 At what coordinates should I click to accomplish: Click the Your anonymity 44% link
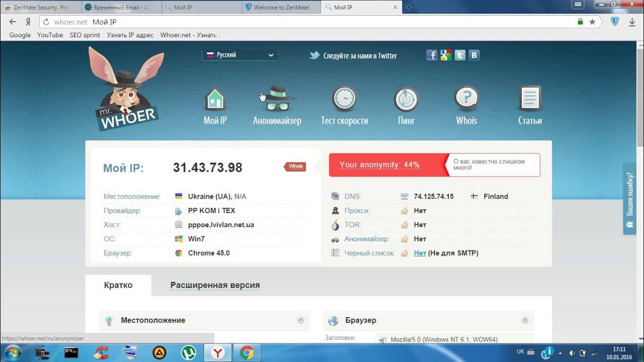pos(379,165)
